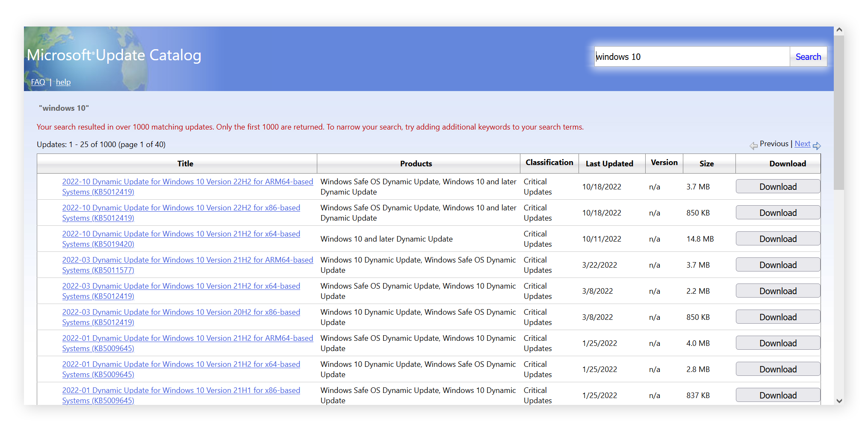The width and height of the screenshot is (868, 431).
Task: Click scrollbar up arrow
Action: point(838,30)
